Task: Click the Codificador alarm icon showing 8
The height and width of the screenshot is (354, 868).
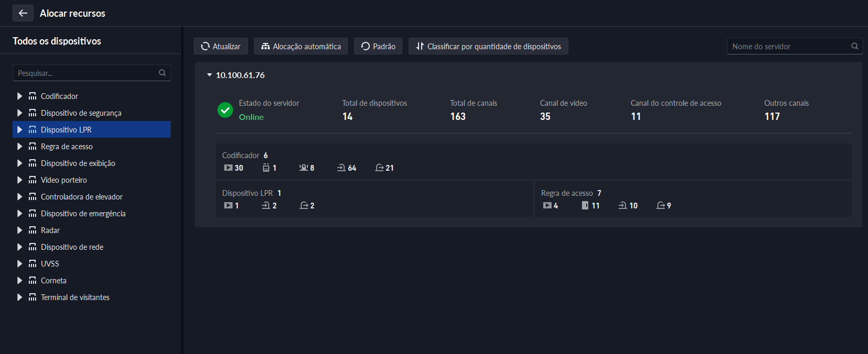Action: 303,168
